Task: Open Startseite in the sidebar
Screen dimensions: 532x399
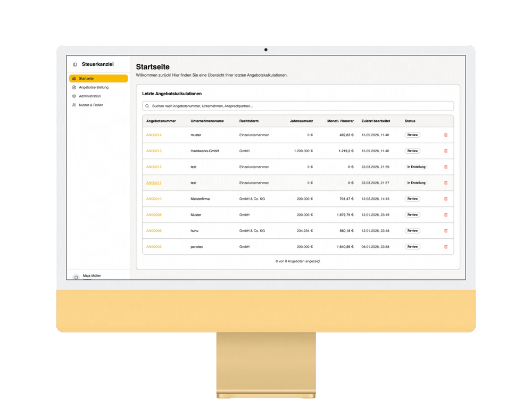Action: pyautogui.click(x=98, y=78)
